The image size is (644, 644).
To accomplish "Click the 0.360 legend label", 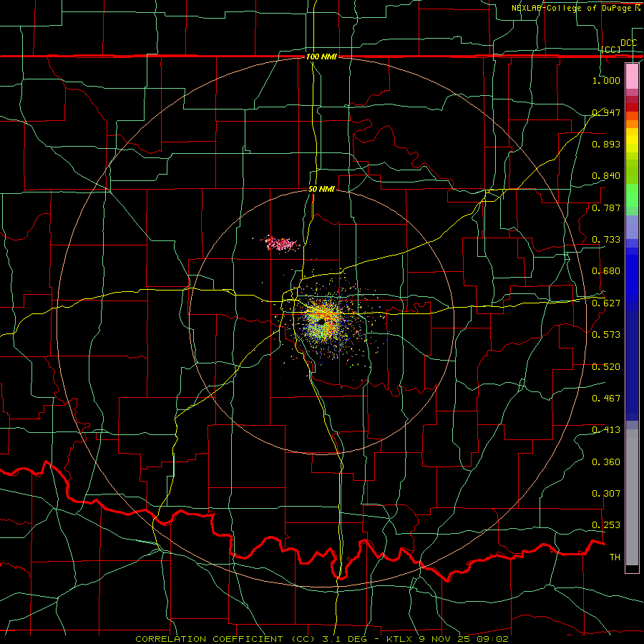I will (x=606, y=462).
